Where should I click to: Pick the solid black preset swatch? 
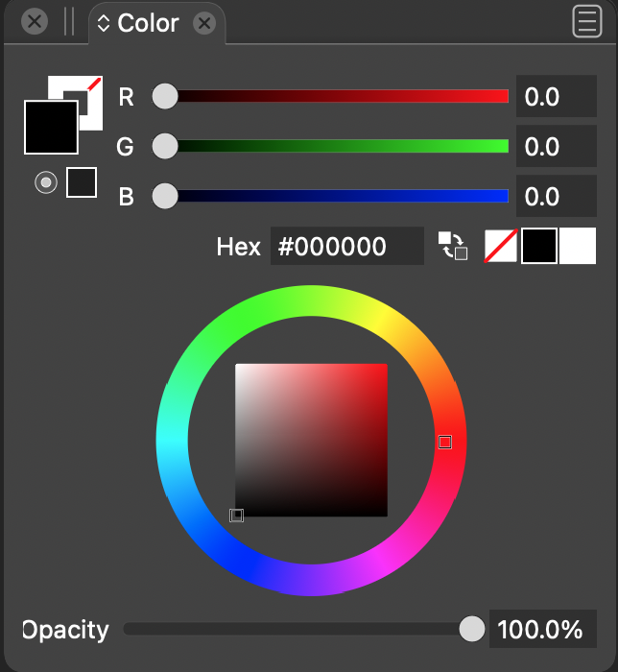point(538,246)
